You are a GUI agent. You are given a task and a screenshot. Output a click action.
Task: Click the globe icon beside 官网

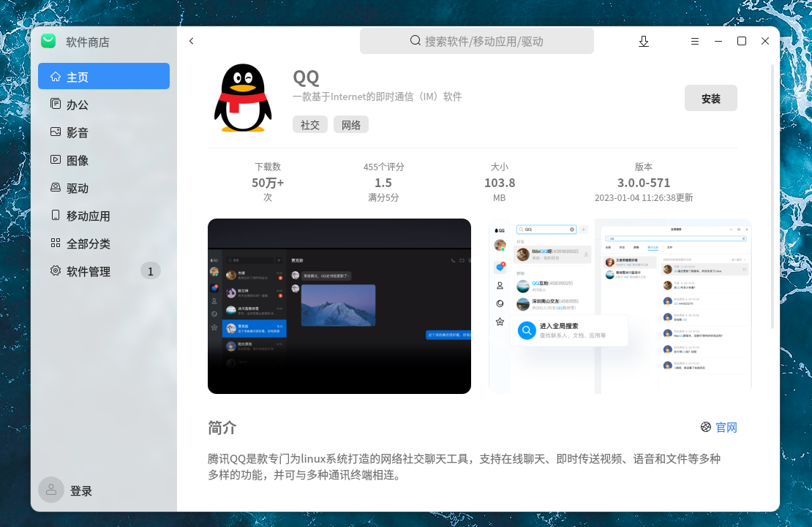[x=705, y=427]
